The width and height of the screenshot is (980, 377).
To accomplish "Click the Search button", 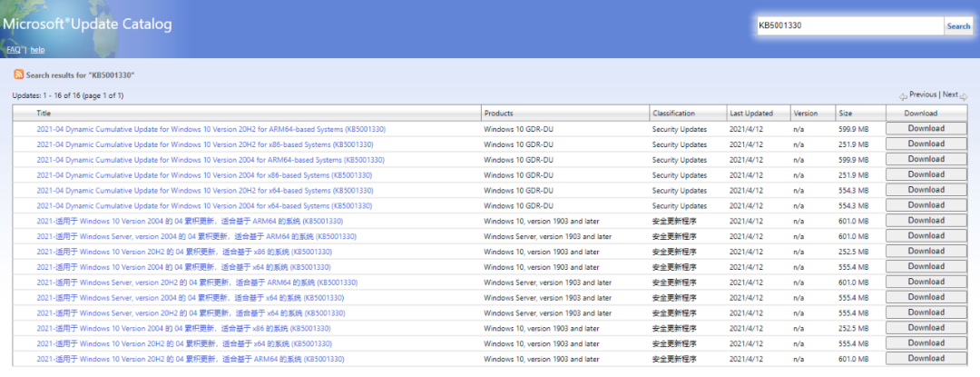I will click(958, 26).
